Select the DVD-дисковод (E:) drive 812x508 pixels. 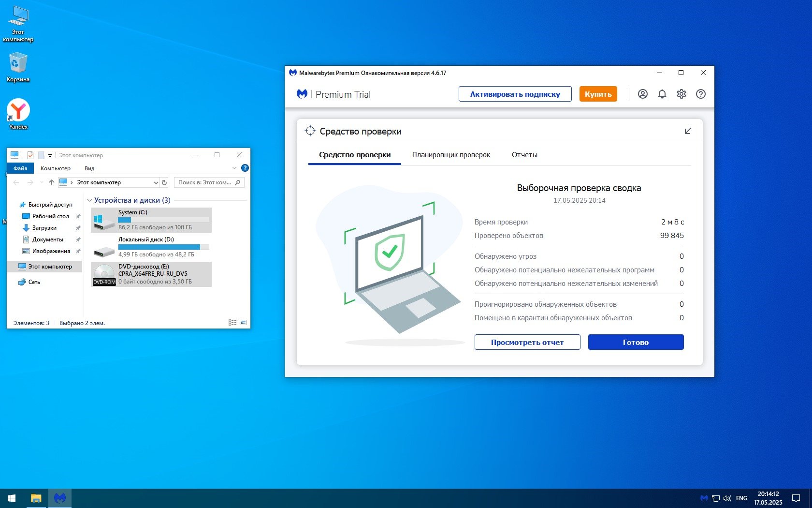click(151, 274)
